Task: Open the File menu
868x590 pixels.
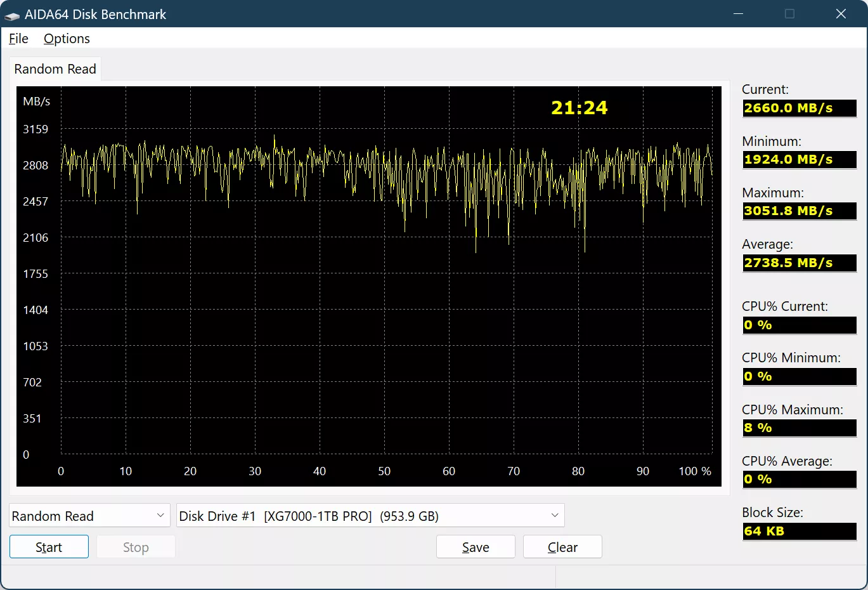Action: (18, 39)
